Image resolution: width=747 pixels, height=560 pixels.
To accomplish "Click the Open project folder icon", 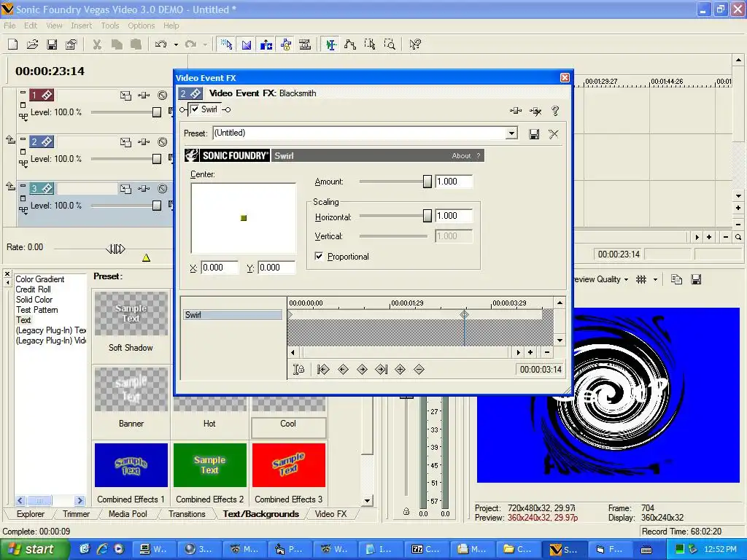I will pos(32,44).
